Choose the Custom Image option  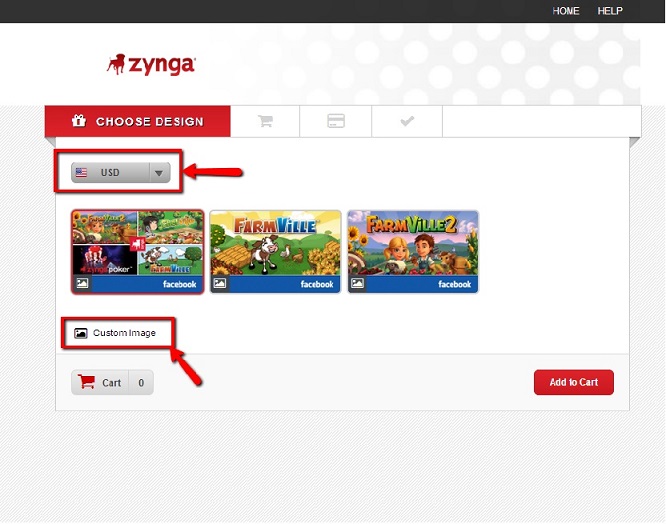point(115,333)
